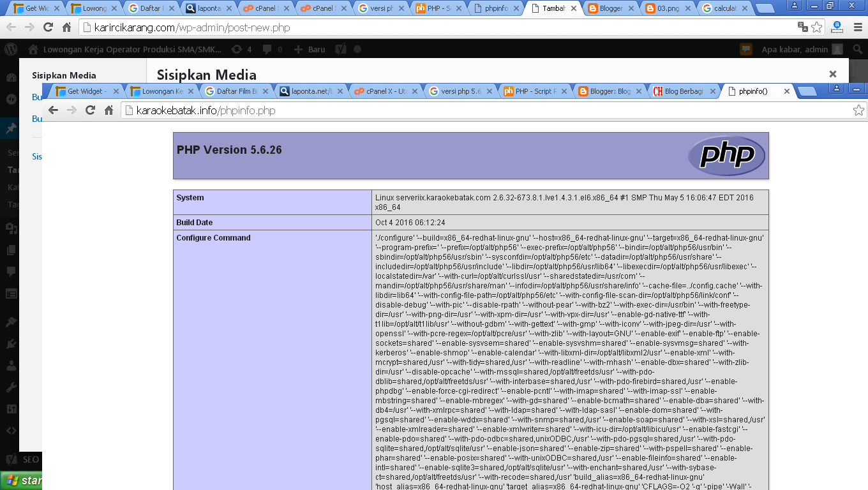The width and height of the screenshot is (868, 490).
Task: Close the Tambah tab in back window
Action: pos(574,8)
